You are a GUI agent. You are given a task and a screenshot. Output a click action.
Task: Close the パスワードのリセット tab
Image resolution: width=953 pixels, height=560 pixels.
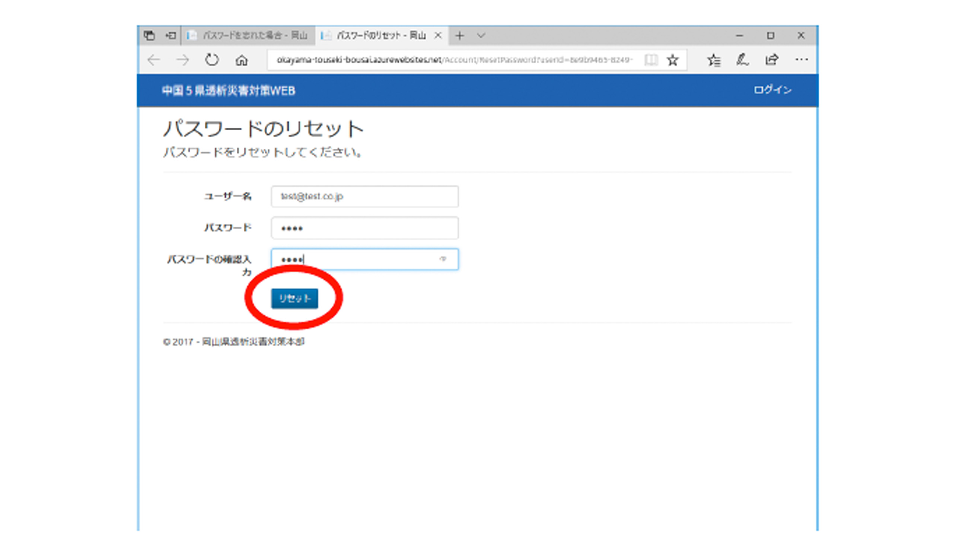pos(438,36)
